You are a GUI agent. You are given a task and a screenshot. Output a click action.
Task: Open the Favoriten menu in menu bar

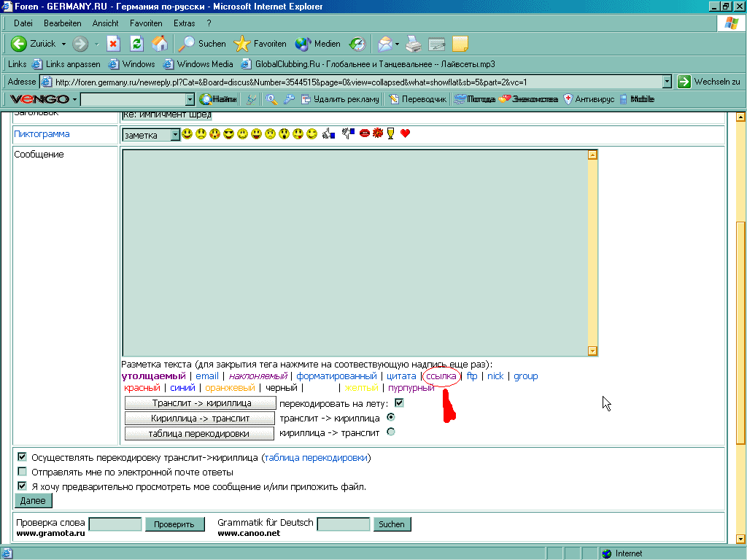[146, 23]
